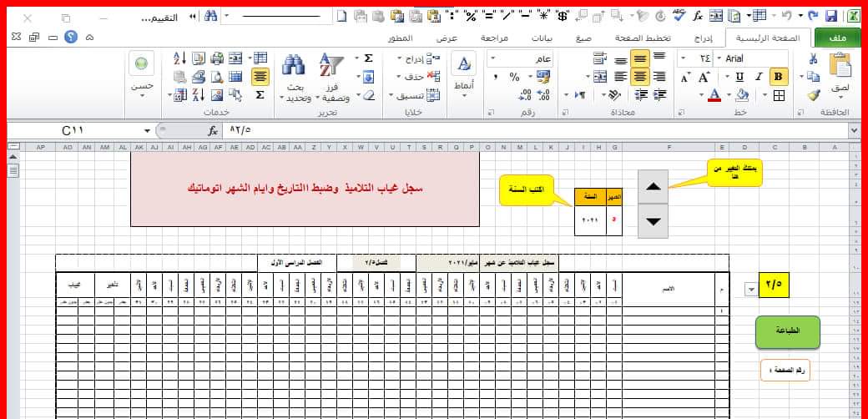Decrease font size with small A
This screenshot has height=419, width=868.
point(685,78)
